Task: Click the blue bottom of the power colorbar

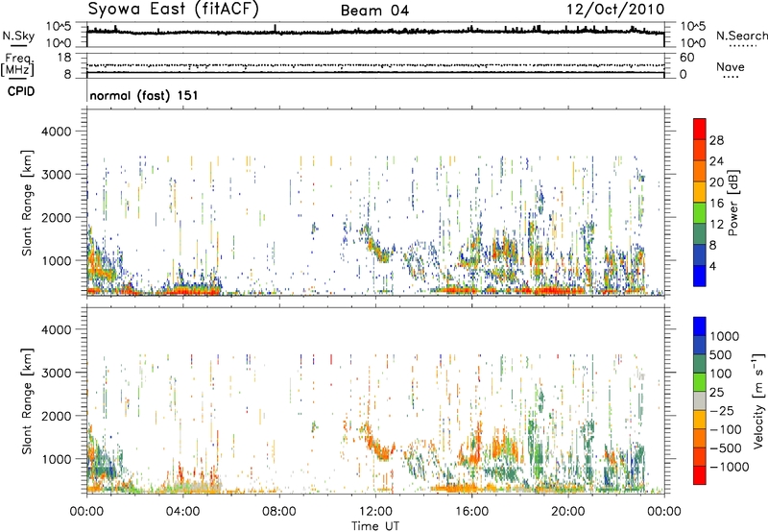Action: [700, 276]
